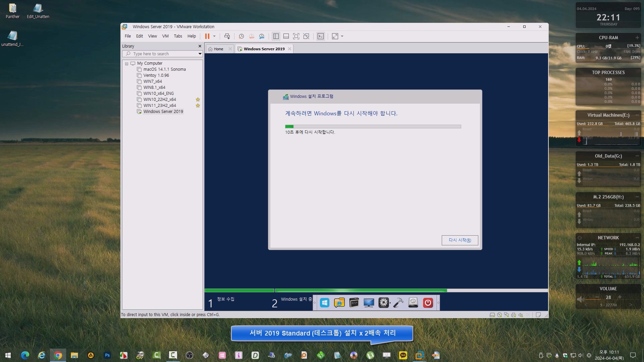The image size is (644, 362).
Task: Close the Home tab
Action: coord(230,49)
